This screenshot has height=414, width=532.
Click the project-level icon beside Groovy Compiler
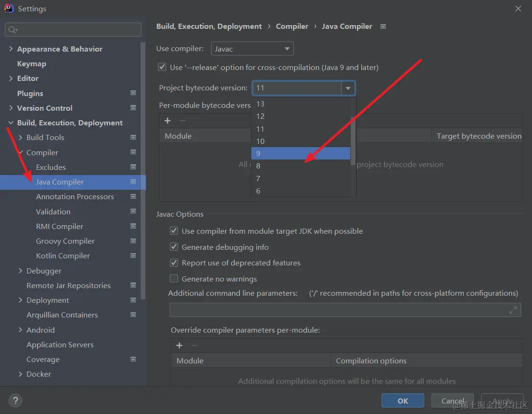[133, 241]
